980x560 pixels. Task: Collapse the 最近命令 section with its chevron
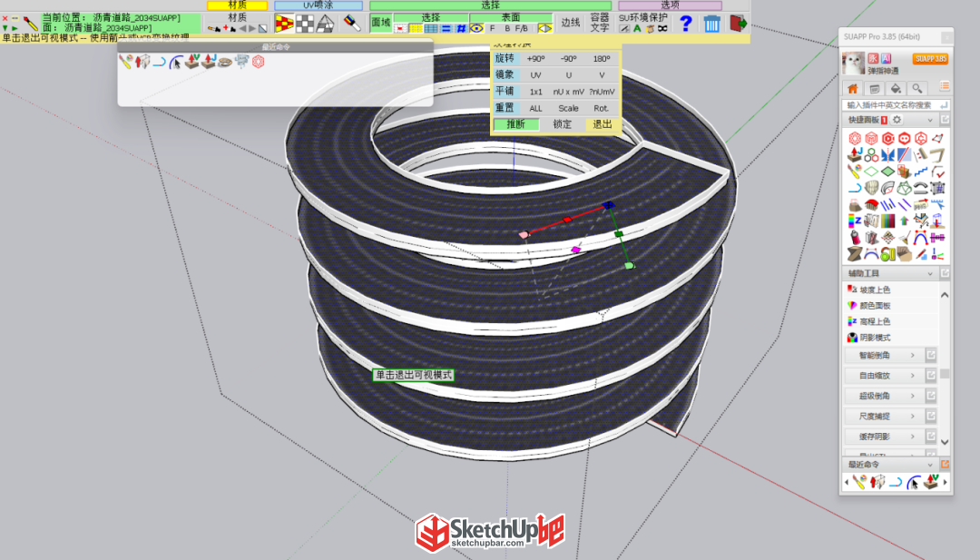(929, 465)
